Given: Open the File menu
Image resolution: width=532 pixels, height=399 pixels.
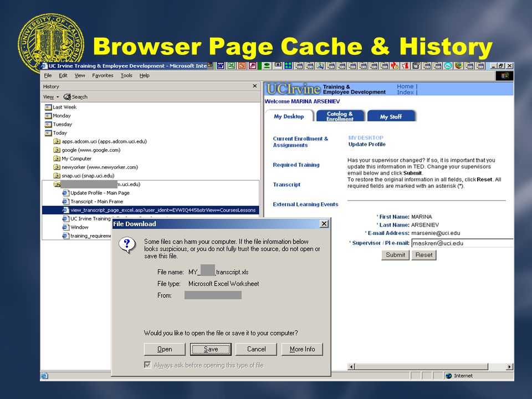Looking at the screenshot, I should pyautogui.click(x=48, y=76).
